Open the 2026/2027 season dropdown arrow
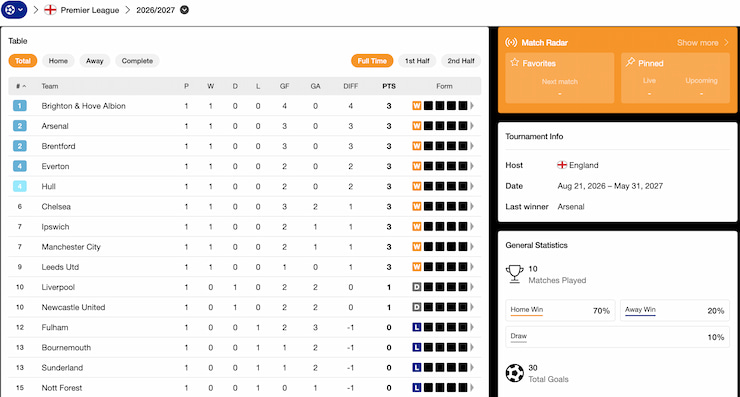740x397 pixels. (x=185, y=10)
